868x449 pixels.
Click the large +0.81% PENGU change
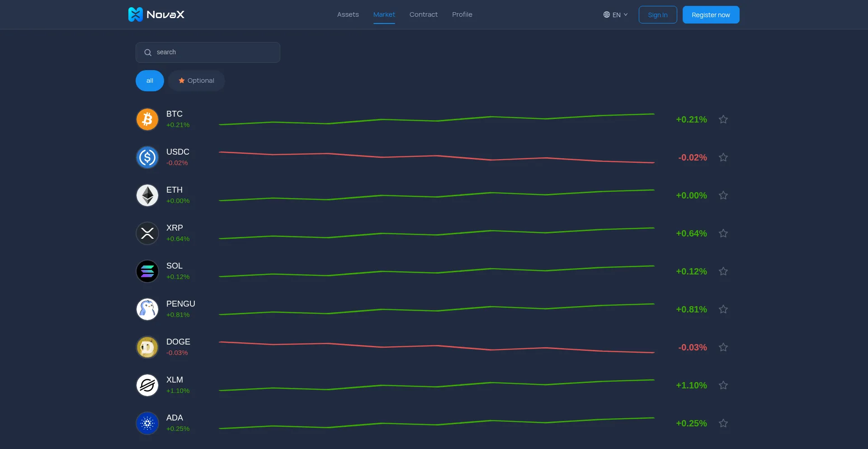[x=691, y=309]
